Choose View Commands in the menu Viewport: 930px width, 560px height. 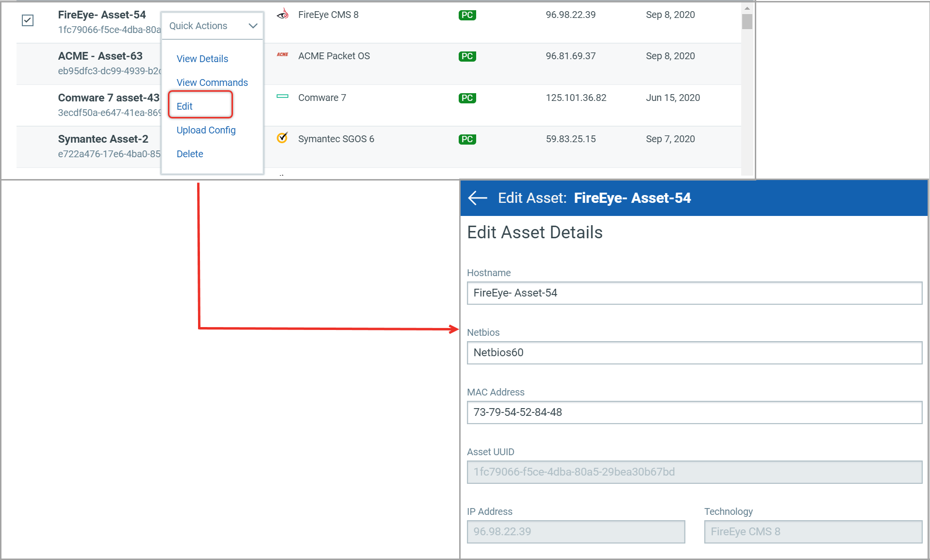tap(212, 82)
